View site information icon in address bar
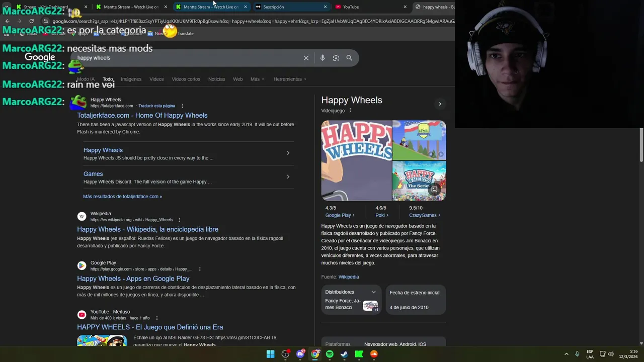The height and width of the screenshot is (362, 644). (45, 21)
